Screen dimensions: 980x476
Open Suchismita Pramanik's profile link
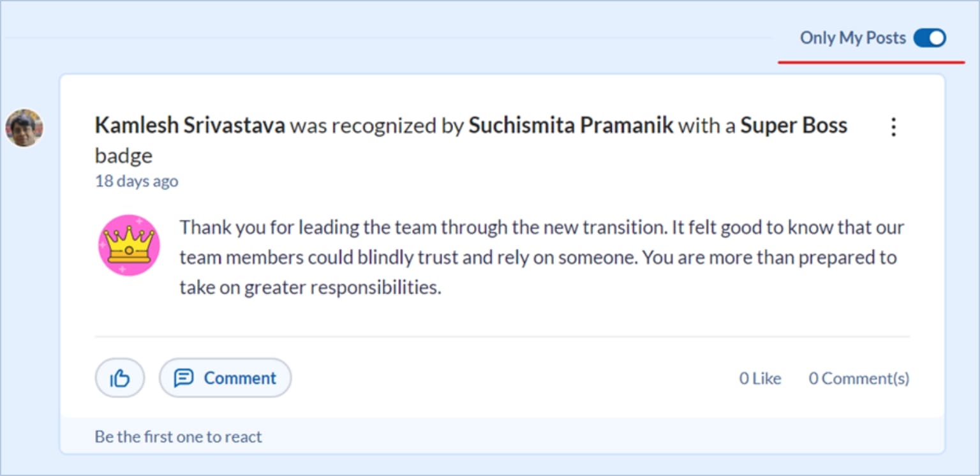tap(570, 126)
